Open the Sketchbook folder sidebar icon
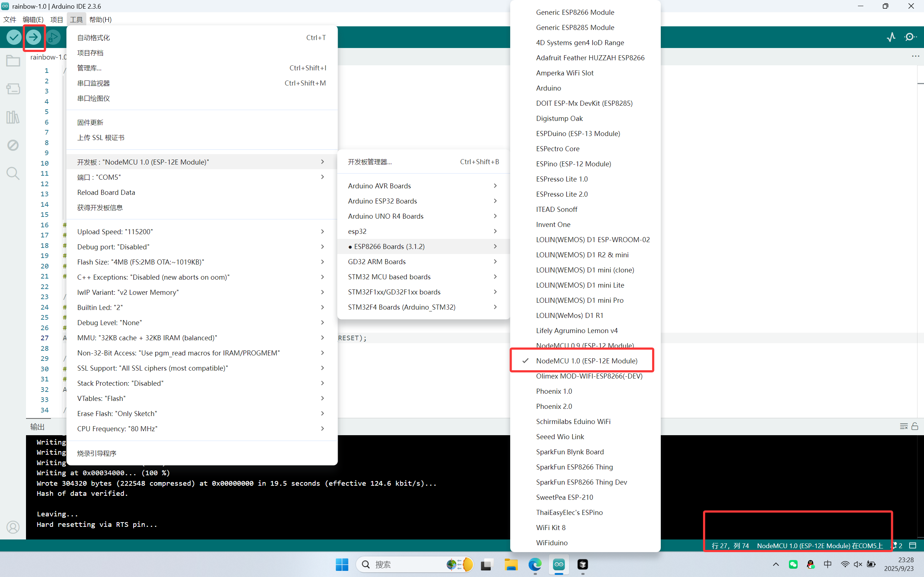 point(13,61)
